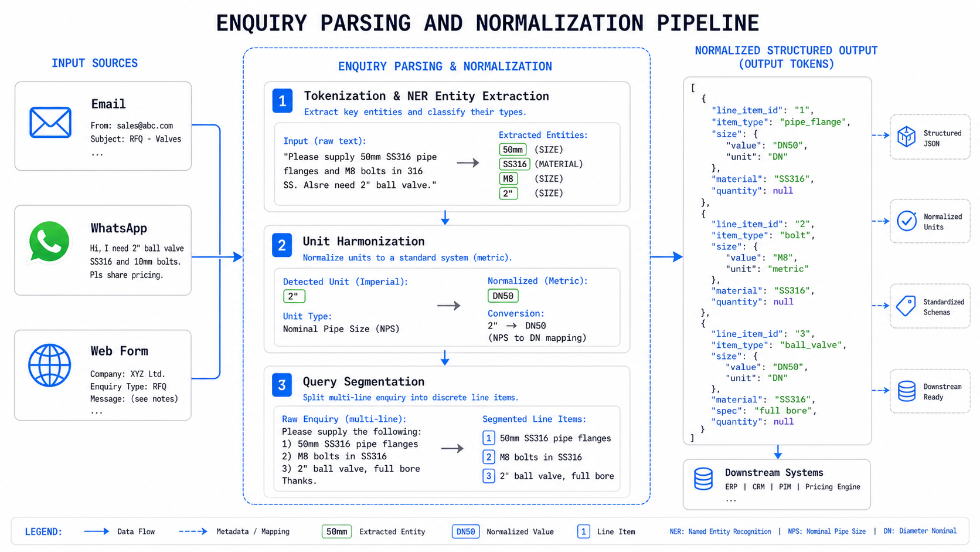Click the main pipeline title at top
The height and width of the screenshot is (552, 980).
pyautogui.click(x=488, y=23)
